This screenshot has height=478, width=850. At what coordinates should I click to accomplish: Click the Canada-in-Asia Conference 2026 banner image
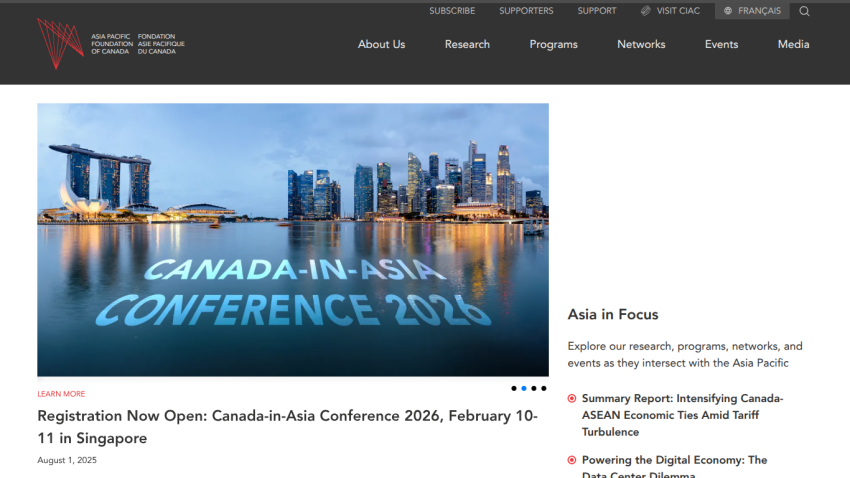pyautogui.click(x=293, y=240)
